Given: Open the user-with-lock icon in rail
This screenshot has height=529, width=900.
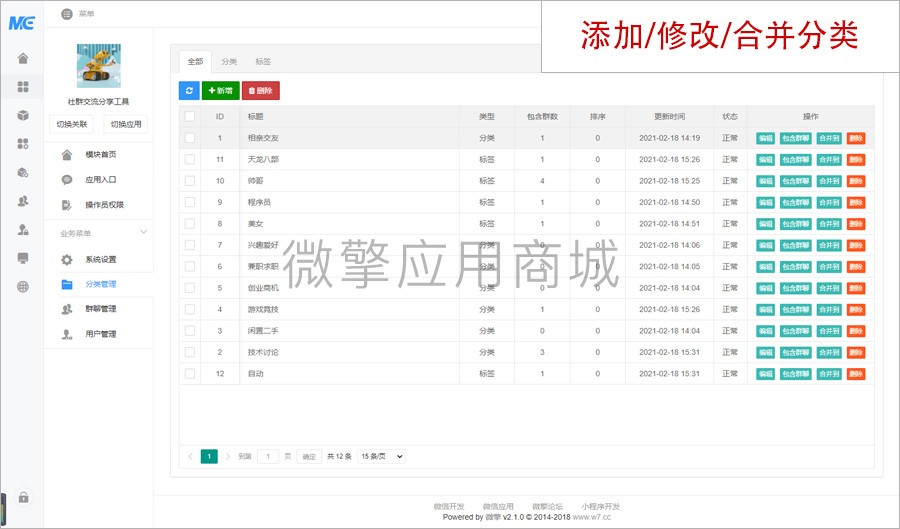Looking at the screenshot, I should 23,230.
